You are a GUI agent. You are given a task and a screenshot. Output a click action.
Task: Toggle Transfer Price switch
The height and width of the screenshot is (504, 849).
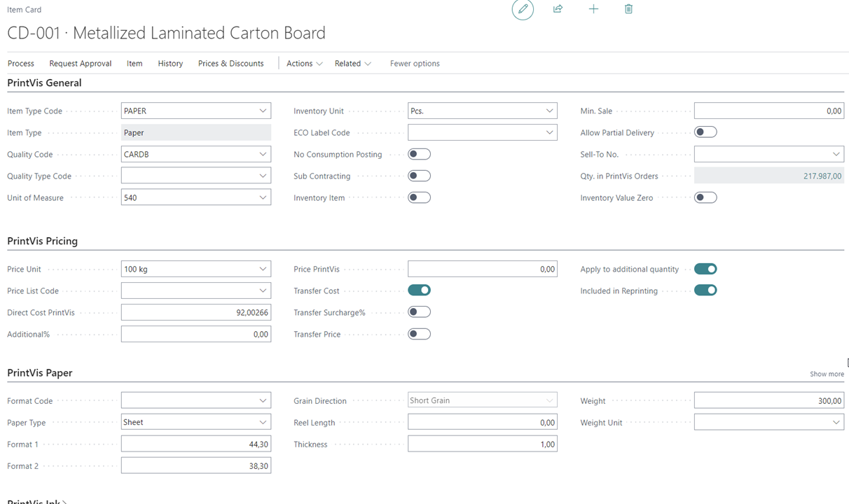coord(419,334)
